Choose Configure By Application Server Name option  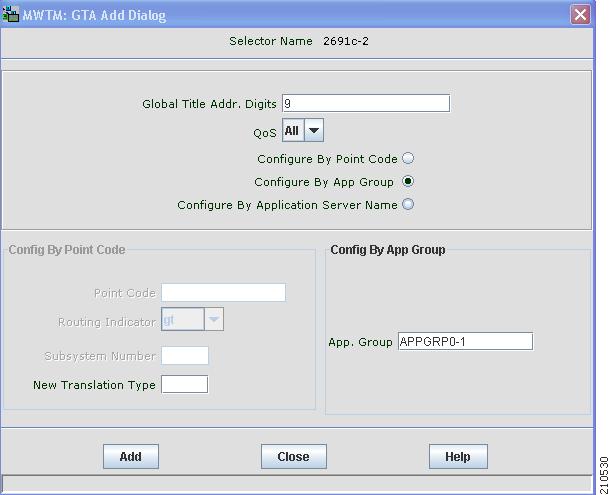[x=408, y=204]
